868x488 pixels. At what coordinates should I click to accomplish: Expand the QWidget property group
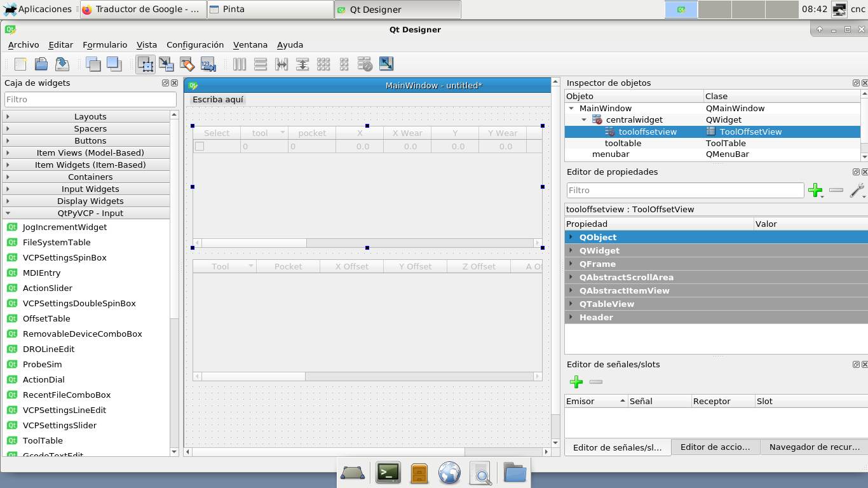click(x=571, y=250)
